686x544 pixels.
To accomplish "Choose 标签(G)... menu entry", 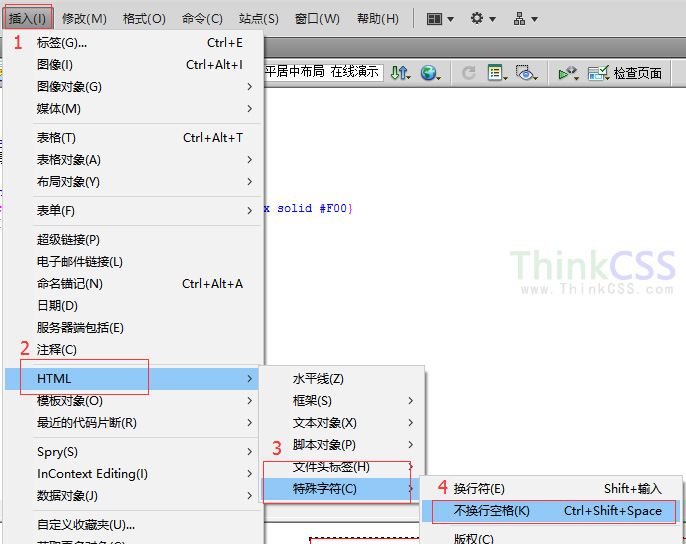I will pyautogui.click(x=133, y=42).
